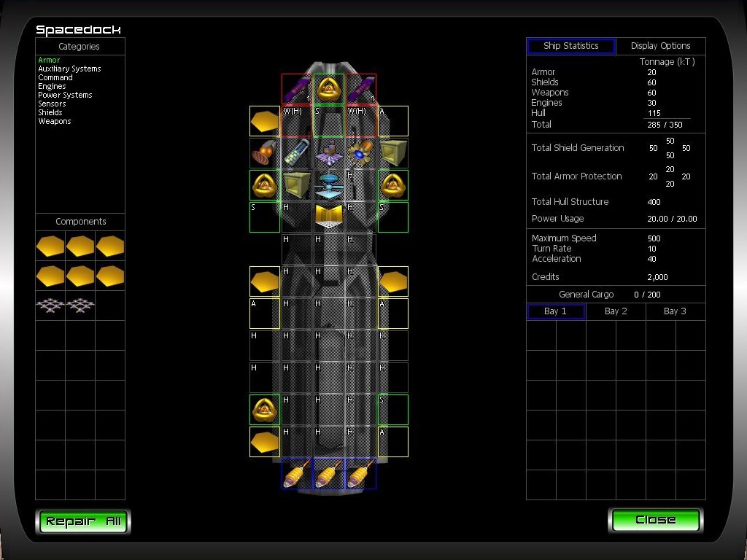This screenshot has width=747, height=560.
Task: Click the top center shield generator
Action: click(329, 89)
